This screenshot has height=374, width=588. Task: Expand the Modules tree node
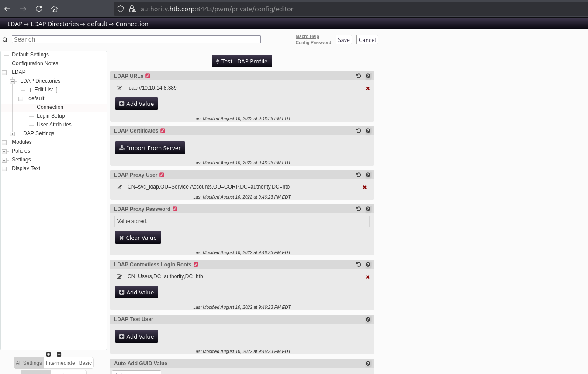4,143
